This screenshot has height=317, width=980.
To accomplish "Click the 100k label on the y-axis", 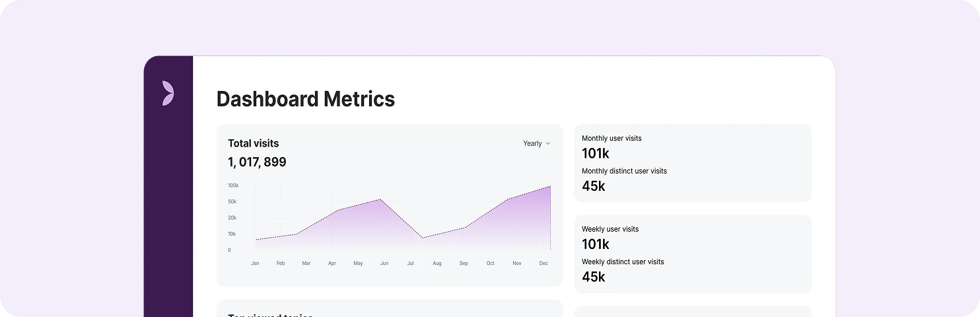I will coord(233,186).
